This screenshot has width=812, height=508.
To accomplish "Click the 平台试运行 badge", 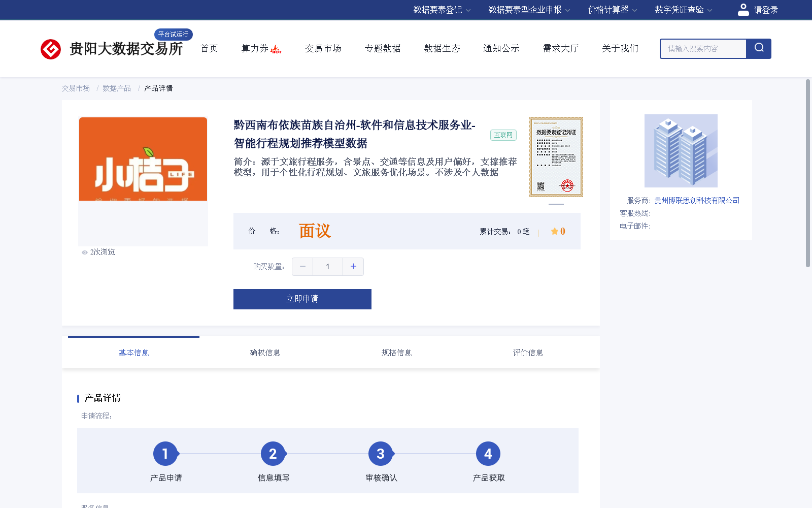I will [174, 35].
